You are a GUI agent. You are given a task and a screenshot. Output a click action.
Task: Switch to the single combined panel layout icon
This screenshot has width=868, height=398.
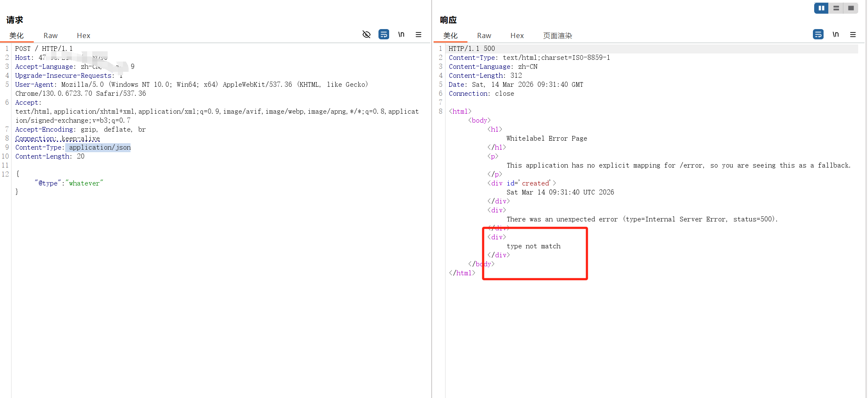click(x=850, y=8)
